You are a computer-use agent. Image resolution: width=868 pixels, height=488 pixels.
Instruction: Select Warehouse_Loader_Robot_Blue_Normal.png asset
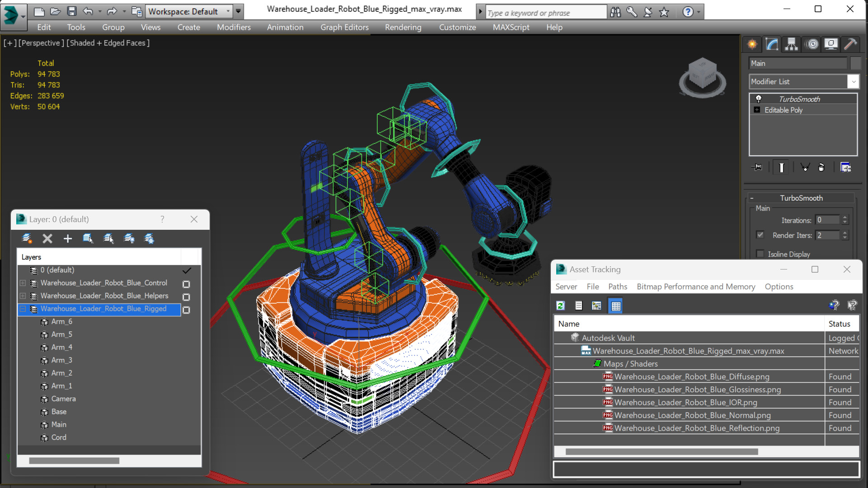(x=692, y=415)
